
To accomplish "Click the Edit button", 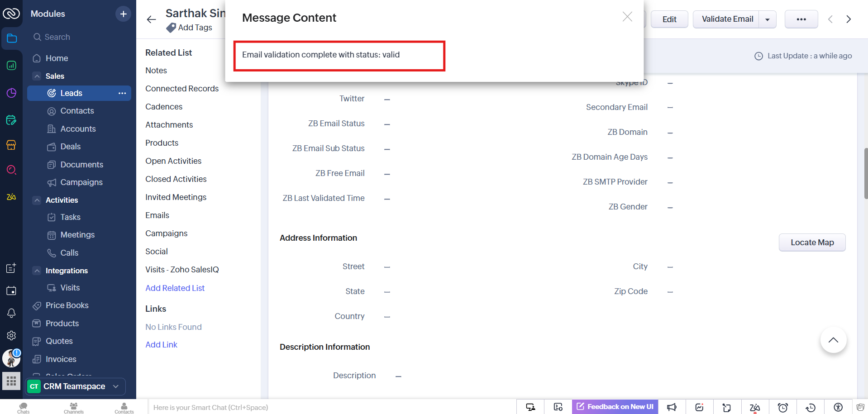I will pos(669,19).
